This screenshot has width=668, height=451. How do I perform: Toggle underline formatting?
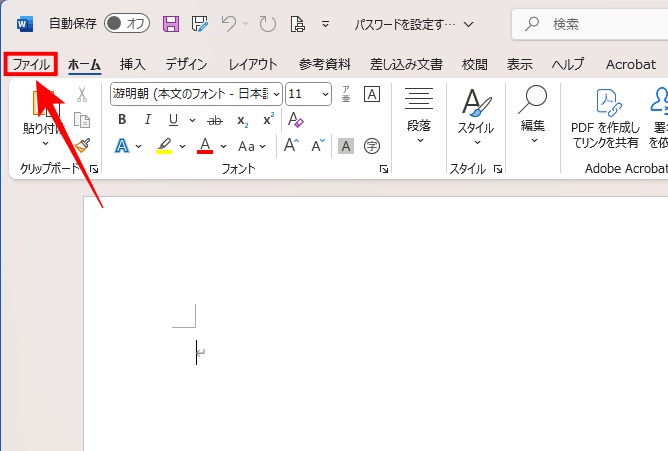pos(173,120)
